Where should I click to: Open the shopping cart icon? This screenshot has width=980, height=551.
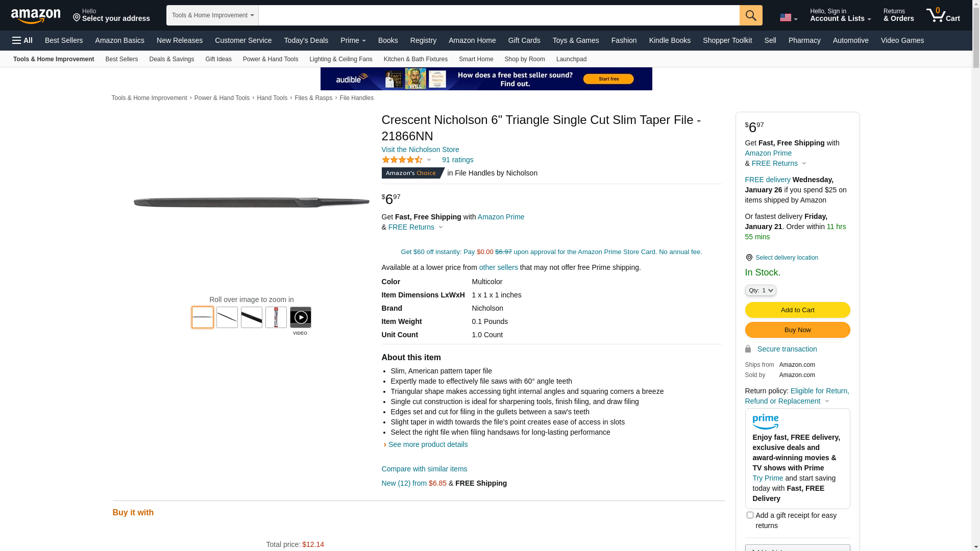943,15
